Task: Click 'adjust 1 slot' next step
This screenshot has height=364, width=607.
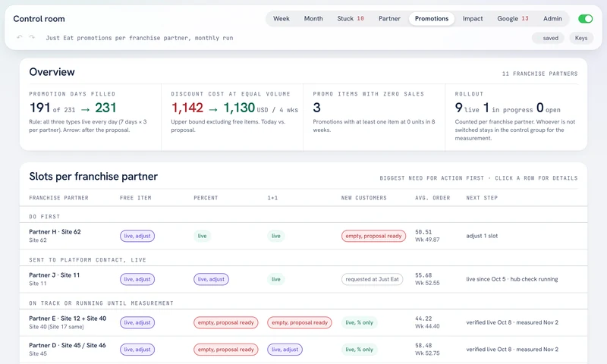Action: click(x=482, y=236)
